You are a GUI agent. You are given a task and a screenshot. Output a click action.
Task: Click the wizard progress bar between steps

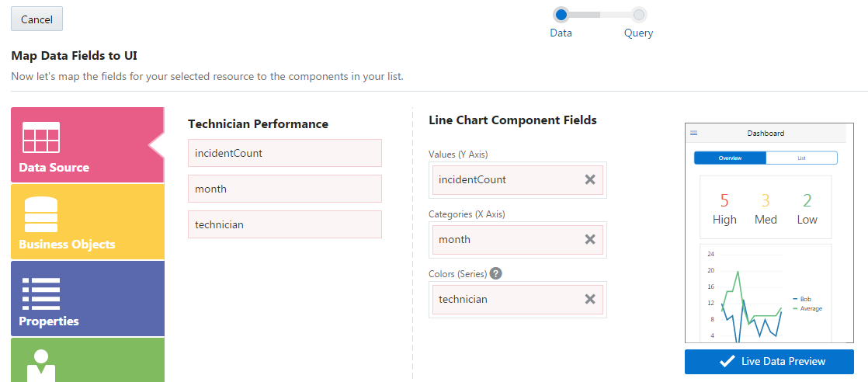599,14
